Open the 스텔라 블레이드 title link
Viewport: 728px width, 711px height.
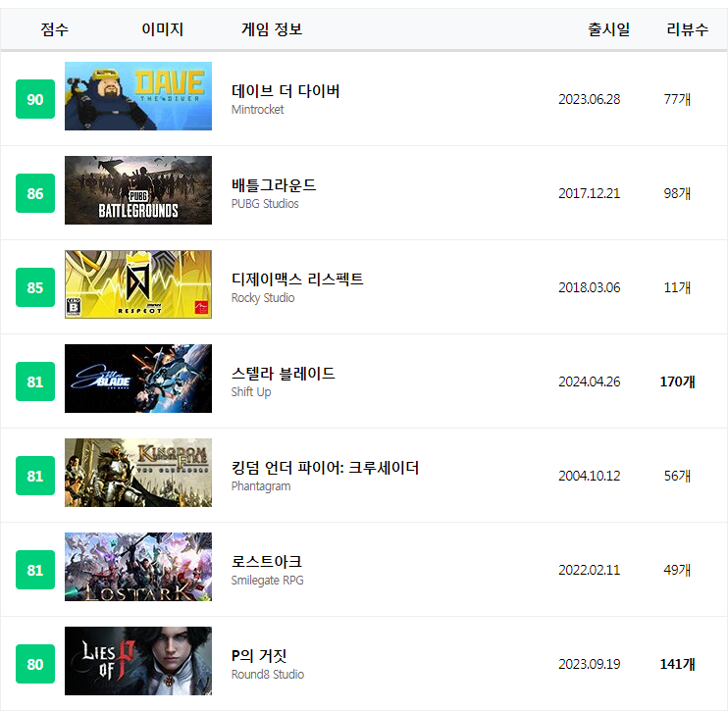284,374
